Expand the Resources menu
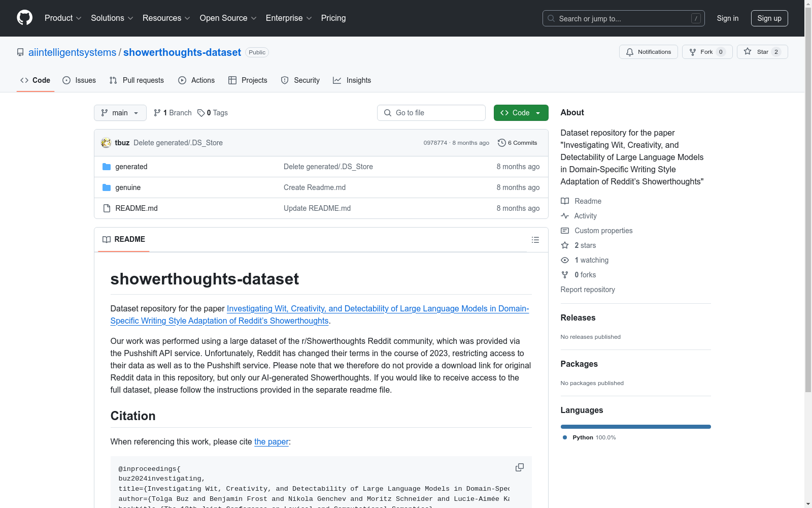This screenshot has height=508, width=812. tap(166, 18)
